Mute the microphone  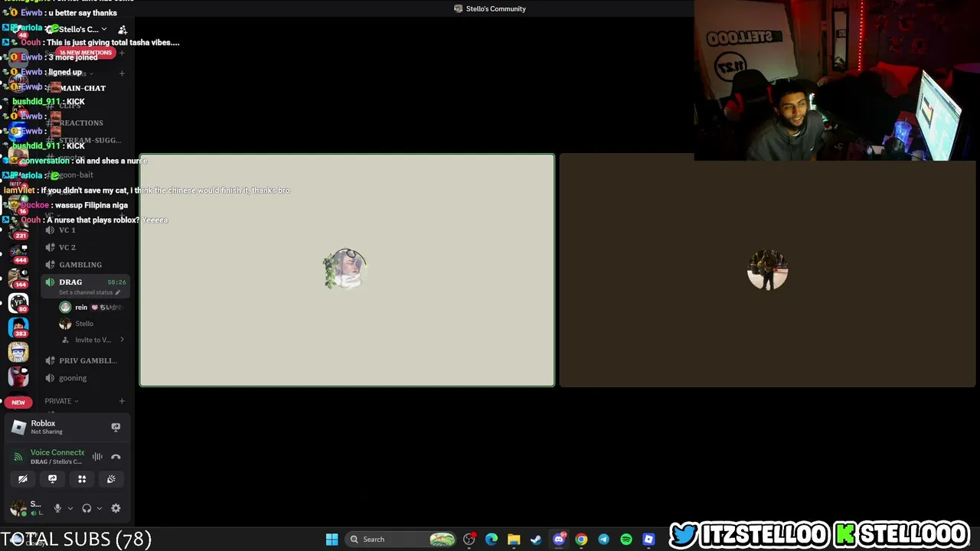57,508
